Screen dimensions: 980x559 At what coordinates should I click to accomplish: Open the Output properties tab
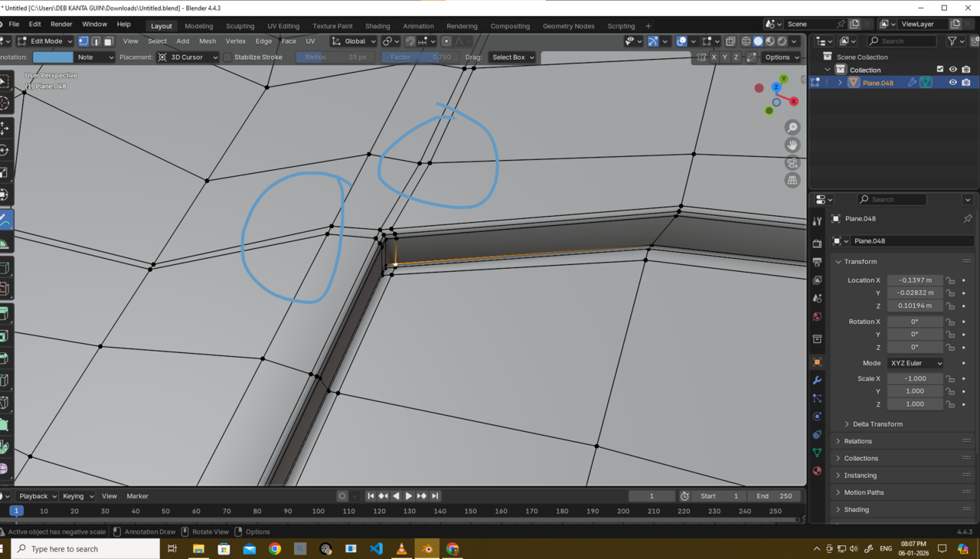pyautogui.click(x=817, y=262)
